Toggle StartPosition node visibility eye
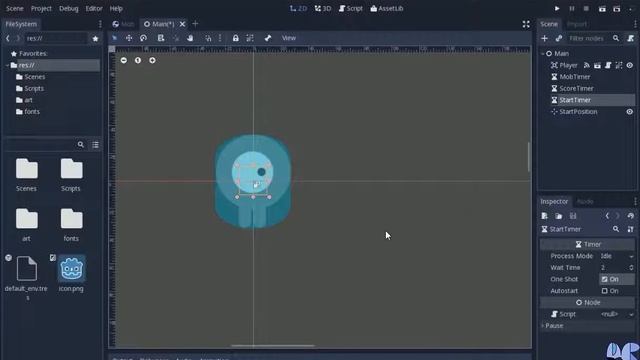The width and height of the screenshot is (640, 360). click(x=630, y=112)
